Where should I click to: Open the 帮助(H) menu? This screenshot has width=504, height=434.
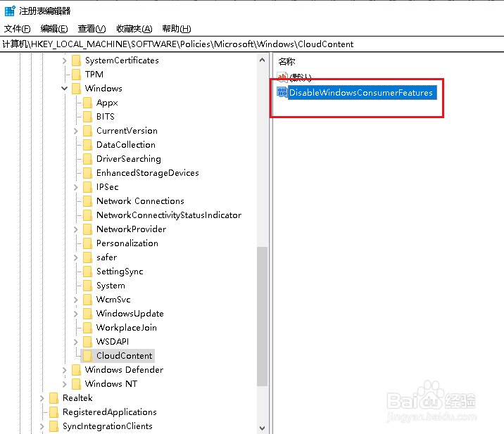[x=177, y=29]
